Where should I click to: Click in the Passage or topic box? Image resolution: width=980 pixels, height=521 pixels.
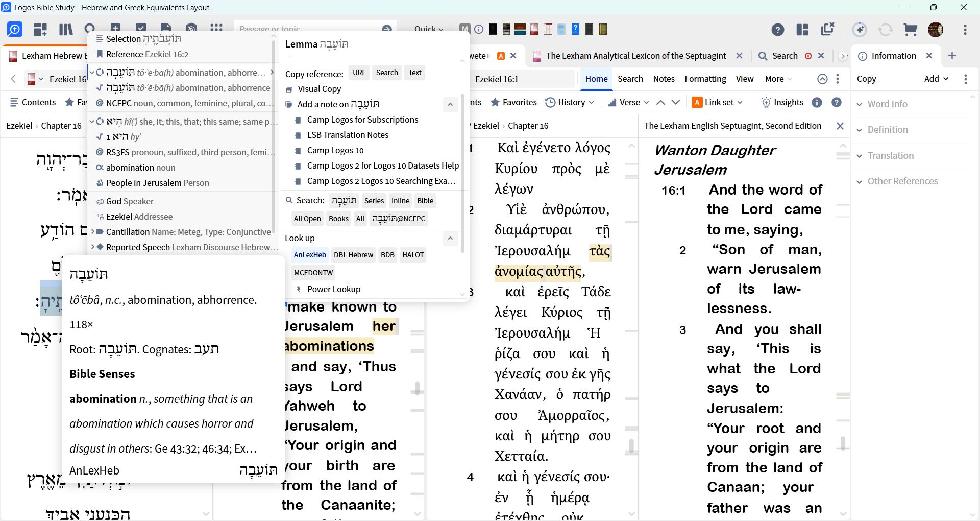[309, 29]
